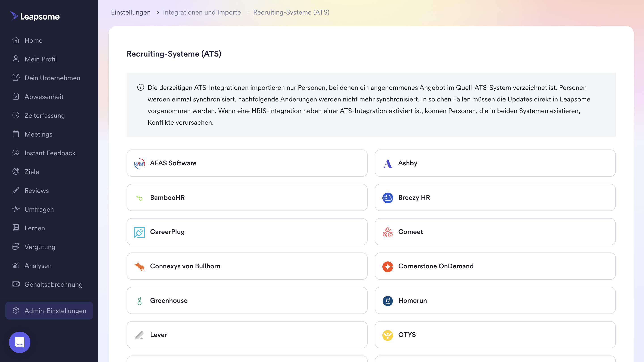The width and height of the screenshot is (644, 362).
Task: Click the Leapsome logo
Action: pyautogui.click(x=35, y=16)
